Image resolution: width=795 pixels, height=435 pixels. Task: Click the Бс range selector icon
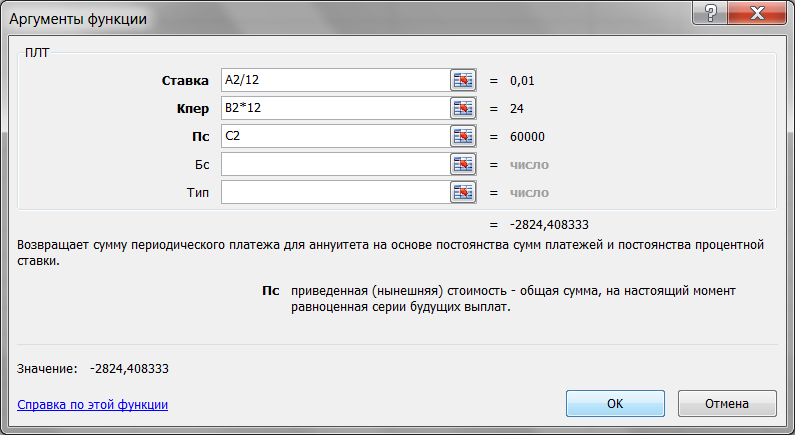tap(463, 164)
